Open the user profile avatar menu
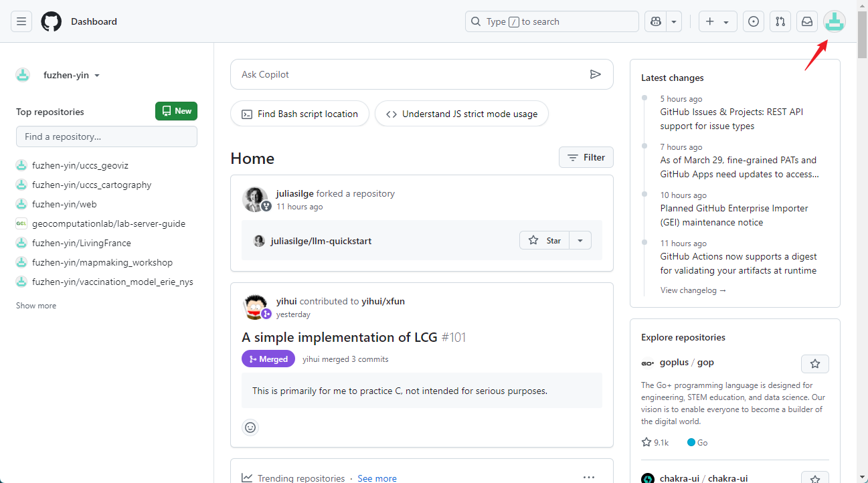This screenshot has width=868, height=483. pos(835,21)
